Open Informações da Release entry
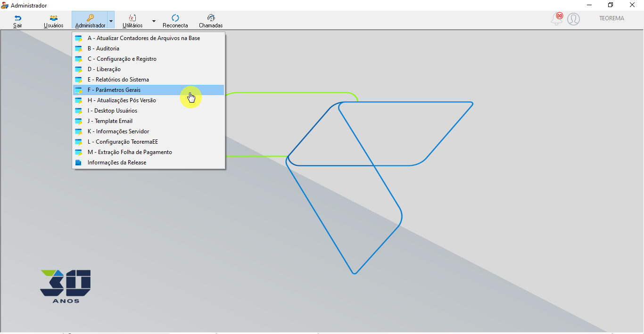This screenshot has height=334, width=644. 149,163
